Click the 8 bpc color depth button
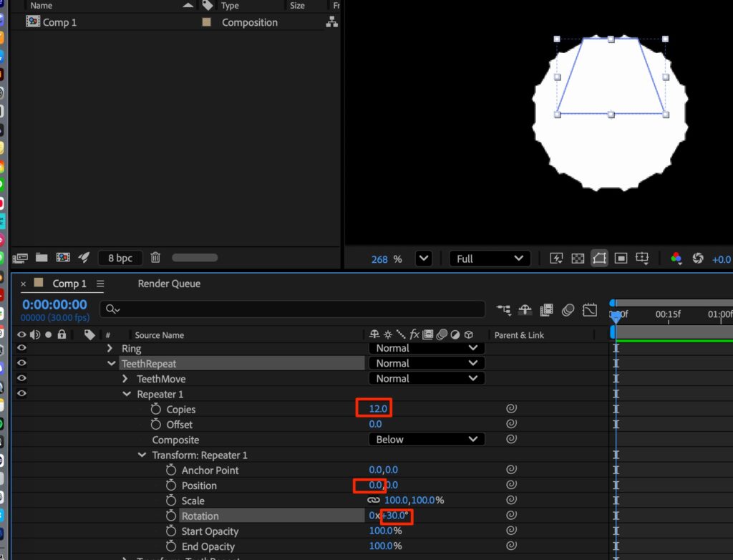This screenshot has width=733, height=560. coord(120,258)
